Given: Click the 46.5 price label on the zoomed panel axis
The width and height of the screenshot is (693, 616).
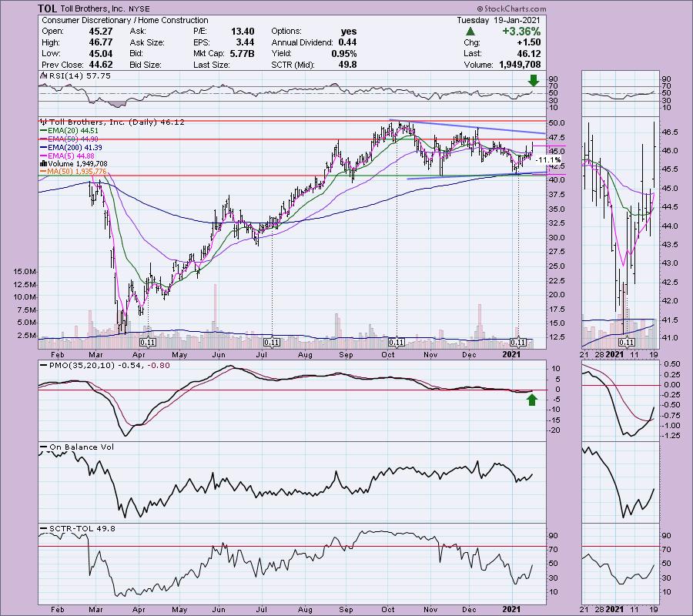Looking at the screenshot, I should [x=670, y=132].
